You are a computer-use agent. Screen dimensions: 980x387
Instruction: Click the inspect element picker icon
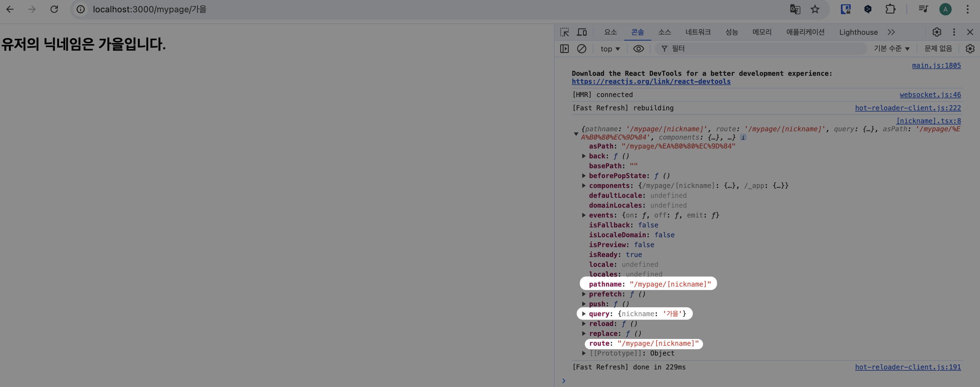pyautogui.click(x=564, y=32)
